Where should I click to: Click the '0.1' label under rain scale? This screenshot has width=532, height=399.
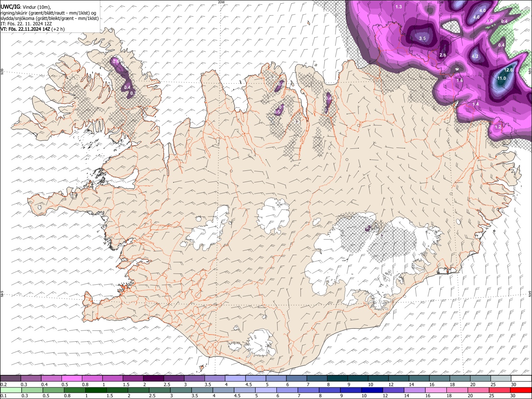click(3, 396)
